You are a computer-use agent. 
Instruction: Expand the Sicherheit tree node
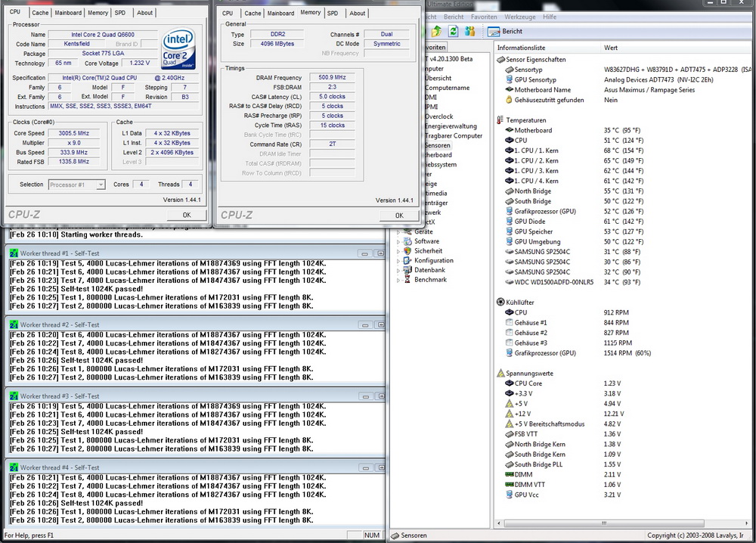(398, 251)
